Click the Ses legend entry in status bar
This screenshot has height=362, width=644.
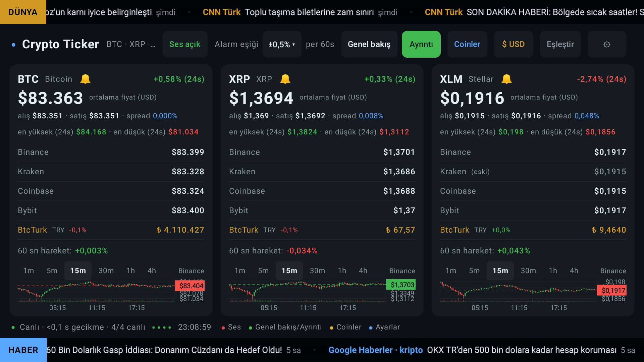pos(231,327)
